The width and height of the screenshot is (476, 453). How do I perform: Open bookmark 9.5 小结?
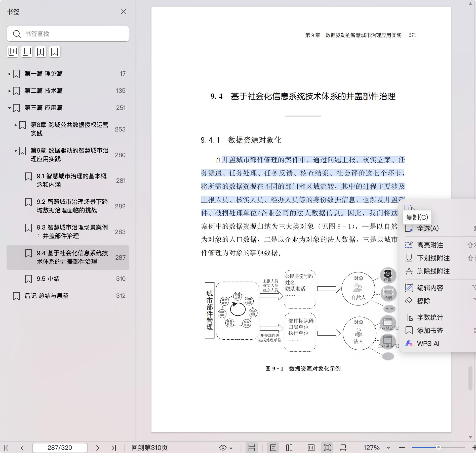point(48,279)
